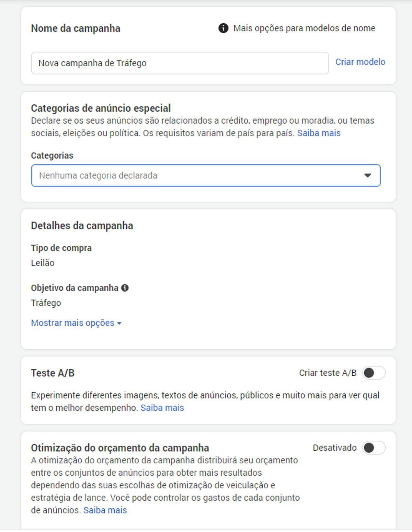
Task: Click info icon beside 'Mais opções para modelos'
Action: tap(223, 28)
